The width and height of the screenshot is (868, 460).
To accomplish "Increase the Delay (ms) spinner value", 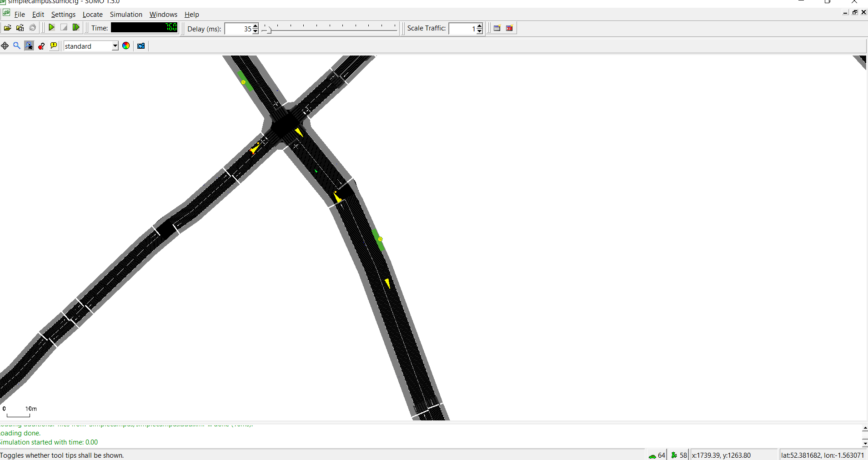I will pyautogui.click(x=256, y=26).
